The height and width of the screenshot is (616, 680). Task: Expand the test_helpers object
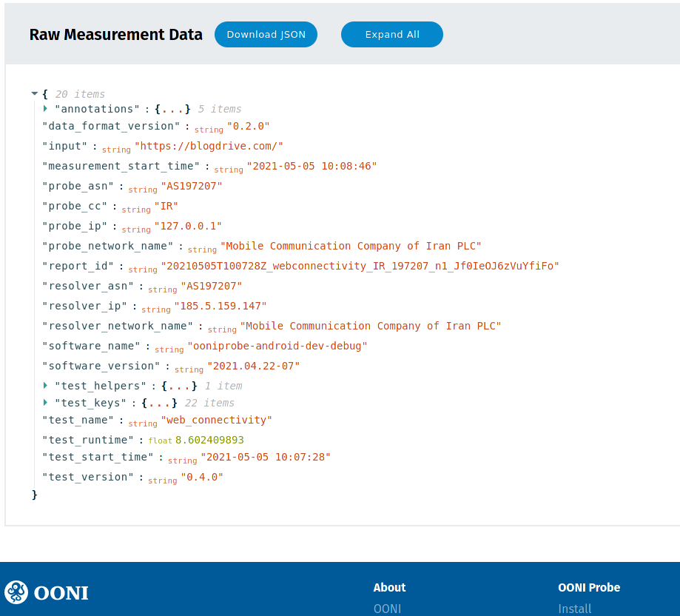tap(46, 385)
